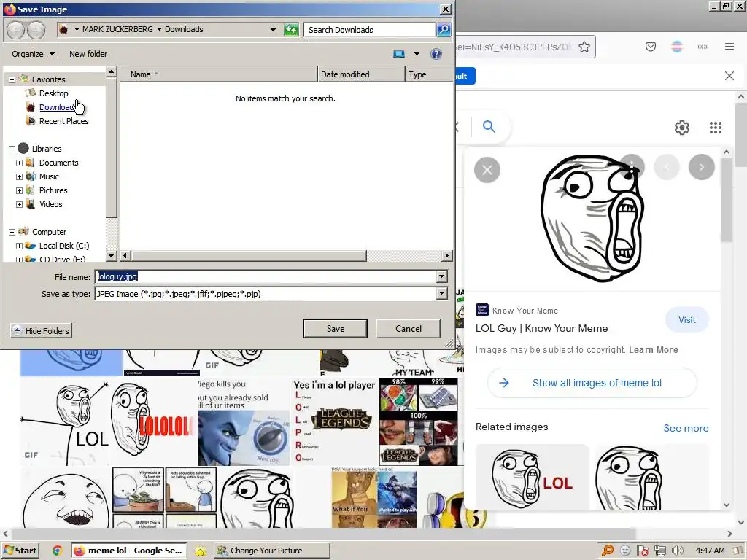This screenshot has height=560, width=747.
Task: Click the Google search magnifier icon
Action: (489, 127)
